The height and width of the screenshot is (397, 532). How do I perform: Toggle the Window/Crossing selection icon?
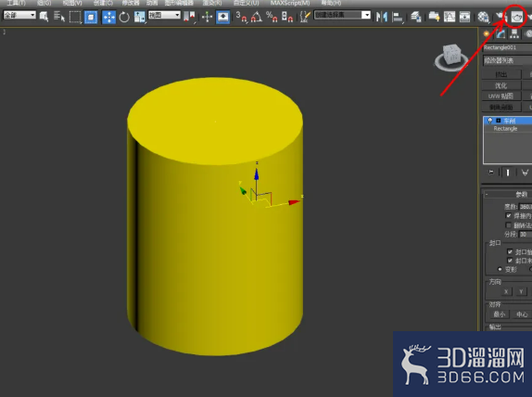pos(91,17)
